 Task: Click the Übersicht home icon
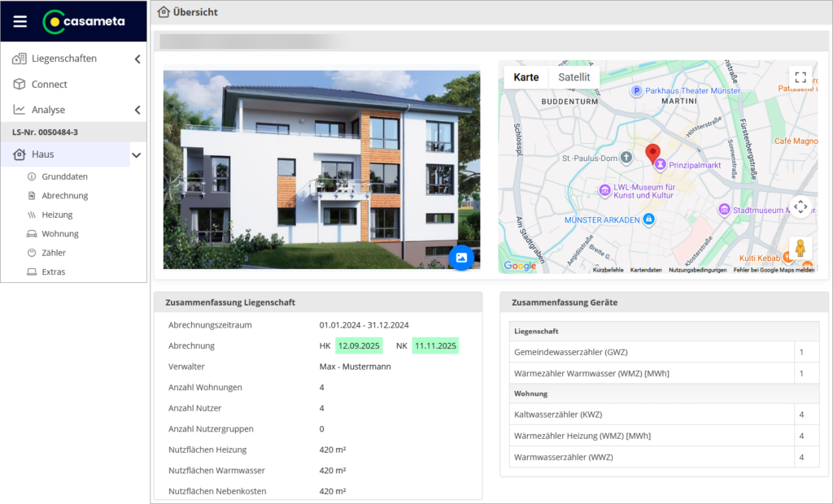(x=164, y=12)
